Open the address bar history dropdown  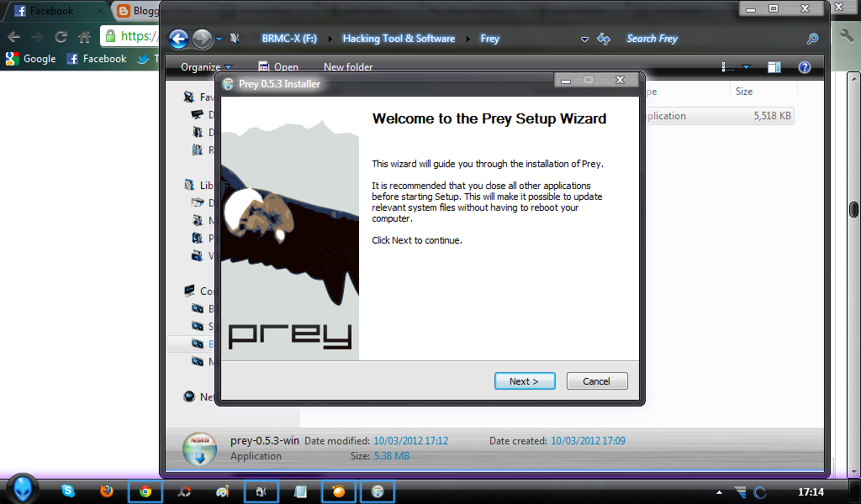tap(585, 39)
